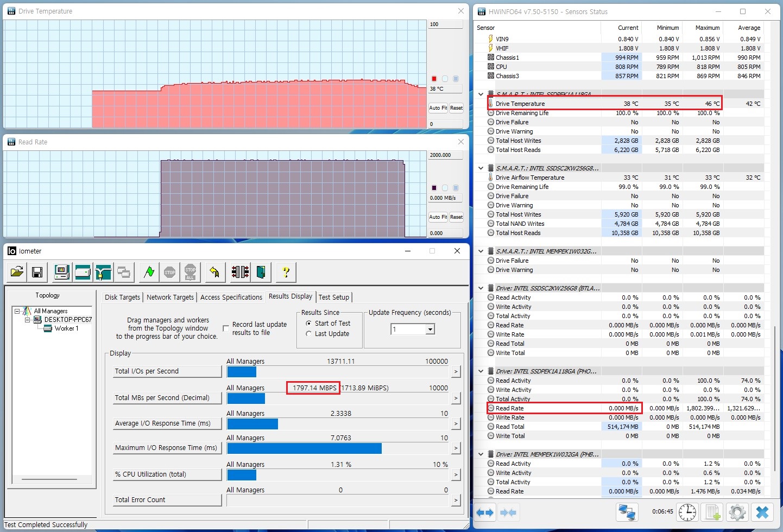783x532 pixels.
Task: Open Test Setup tab
Action: tap(334, 297)
